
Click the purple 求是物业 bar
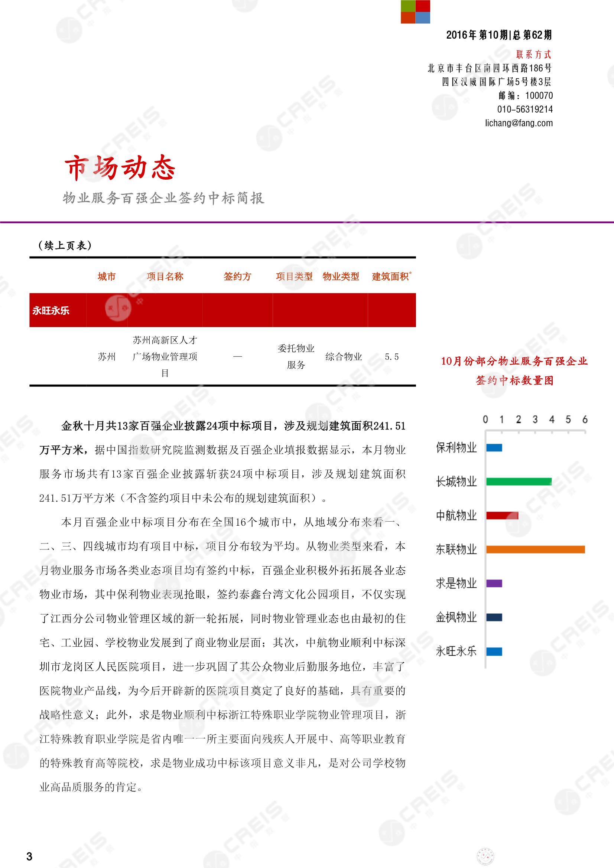click(494, 583)
